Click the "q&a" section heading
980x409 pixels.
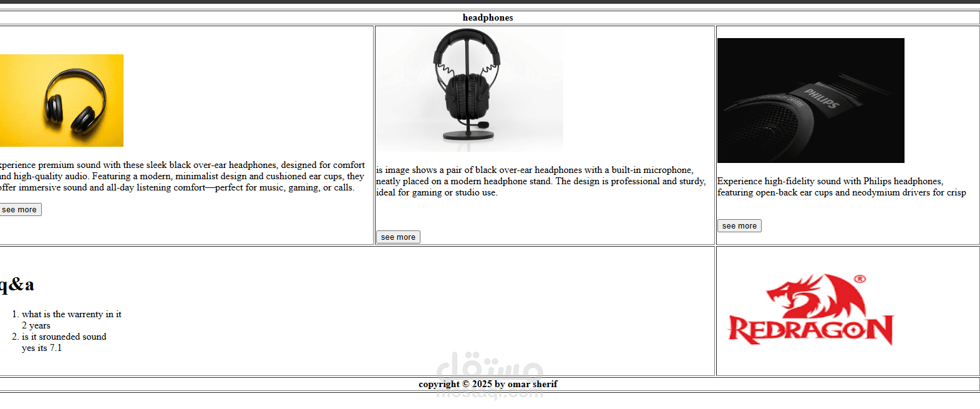click(17, 285)
